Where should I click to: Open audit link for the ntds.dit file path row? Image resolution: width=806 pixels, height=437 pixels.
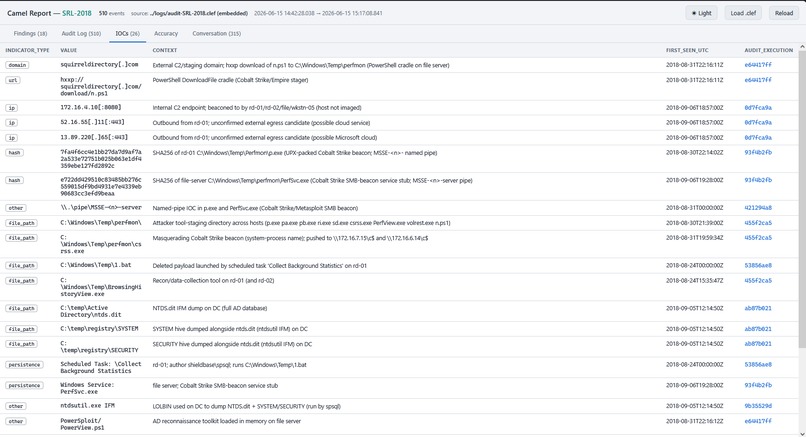[758, 308]
